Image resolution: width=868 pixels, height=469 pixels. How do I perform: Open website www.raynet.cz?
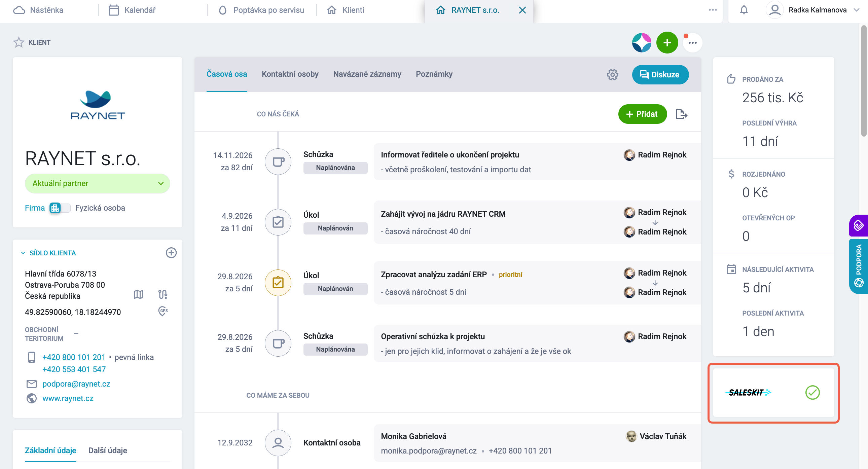pos(68,398)
